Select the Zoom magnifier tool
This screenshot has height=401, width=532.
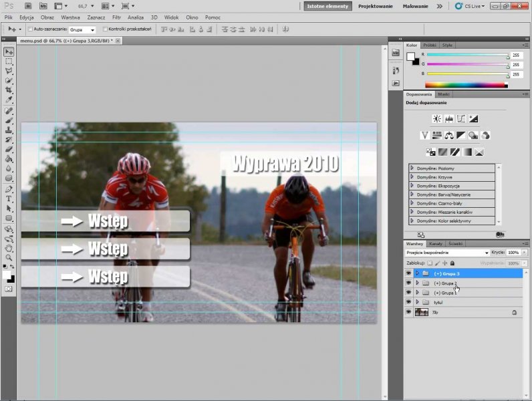pyautogui.click(x=9, y=257)
